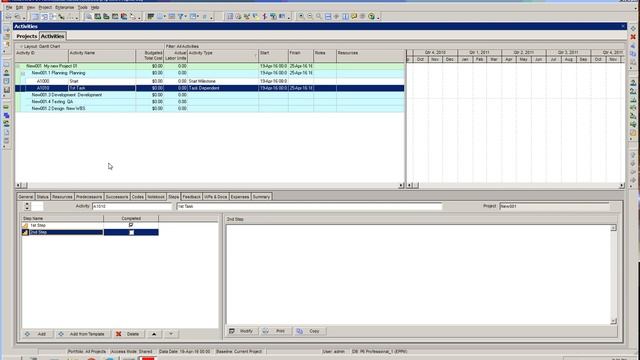This screenshot has width=640, height=360.
Task: Click the Add from Template button
Action: pos(83,334)
